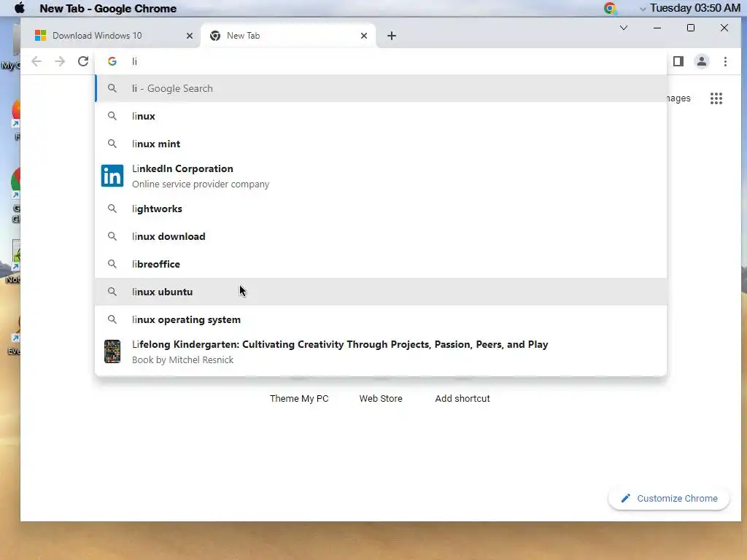Open the tray chevron beside the clock
The height and width of the screenshot is (560, 747).
point(643,9)
